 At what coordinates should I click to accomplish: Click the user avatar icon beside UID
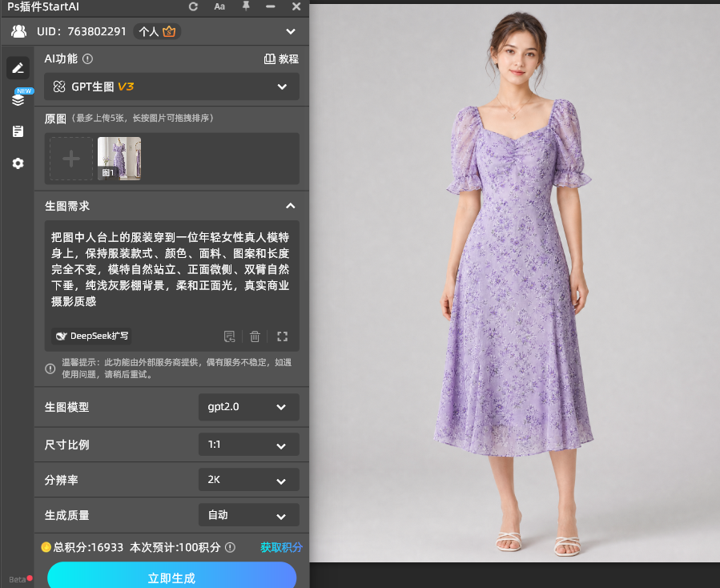point(19,31)
